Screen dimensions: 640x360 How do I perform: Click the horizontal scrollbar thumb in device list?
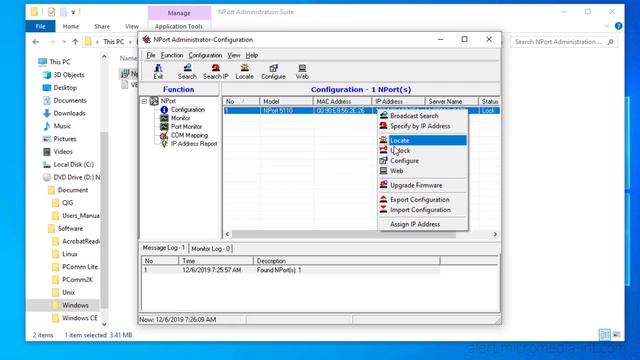[x=344, y=234]
